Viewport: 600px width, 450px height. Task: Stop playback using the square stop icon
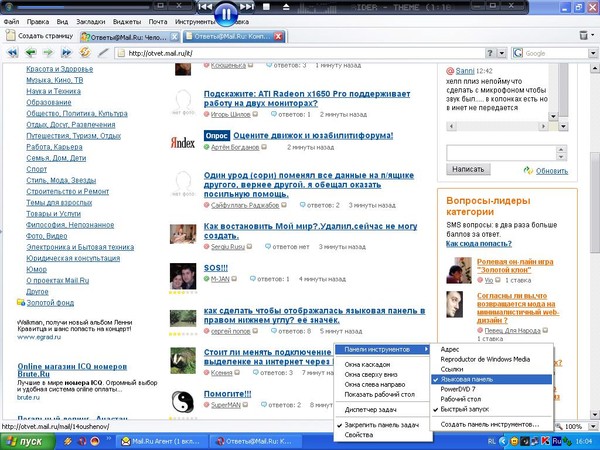(x=267, y=7)
